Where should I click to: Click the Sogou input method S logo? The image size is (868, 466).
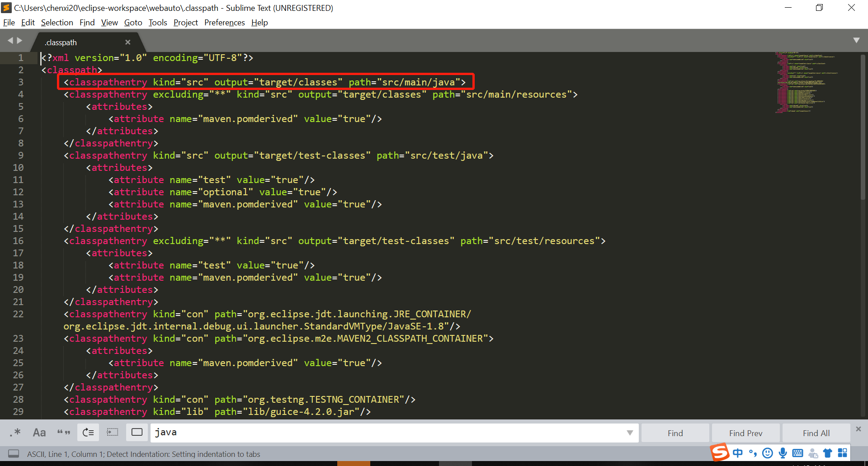[720, 452]
